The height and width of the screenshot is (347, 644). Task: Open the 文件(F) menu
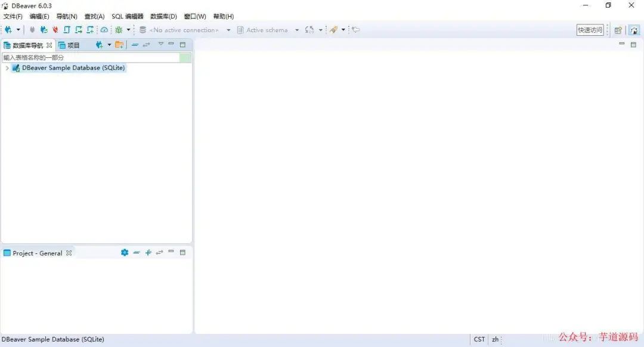[13, 17]
